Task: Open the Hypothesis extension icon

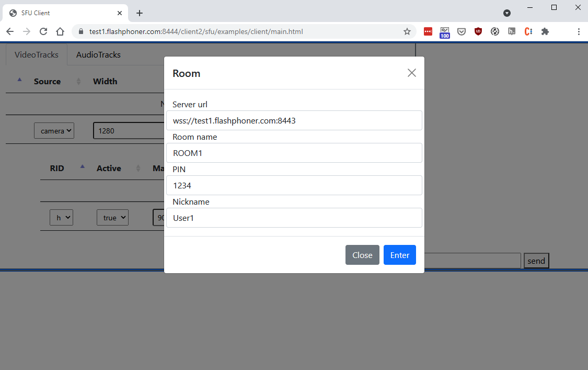Action: coord(512,31)
